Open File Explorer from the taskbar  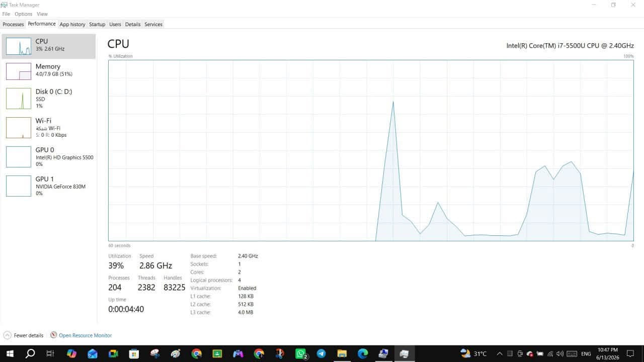(342, 353)
